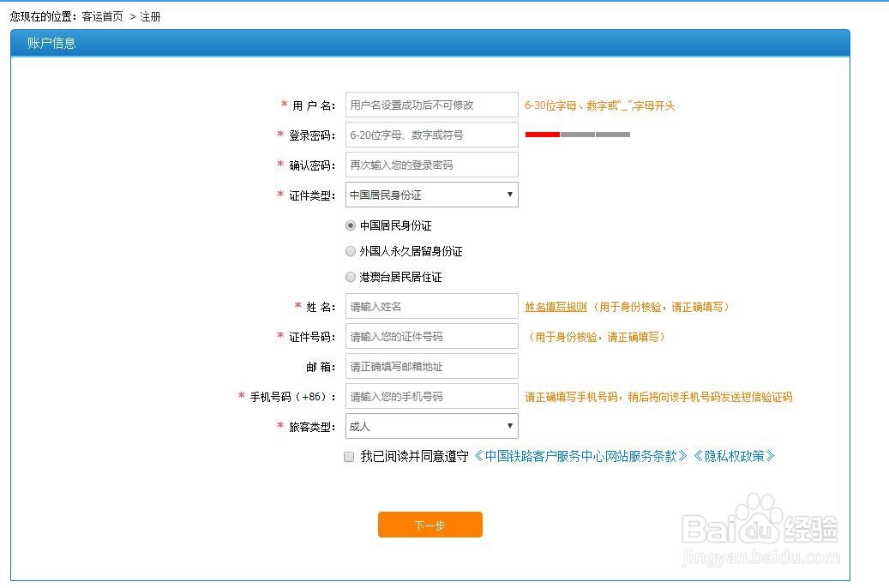Select the 港澳台居民居住证 radio button
Screen dimensions: 889x588
click(x=351, y=277)
